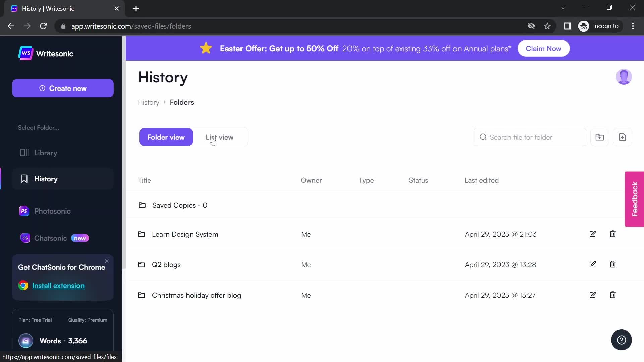Screen dimensions: 644x362
Task: Click Claim Now for Easter offer
Action: [544, 49]
